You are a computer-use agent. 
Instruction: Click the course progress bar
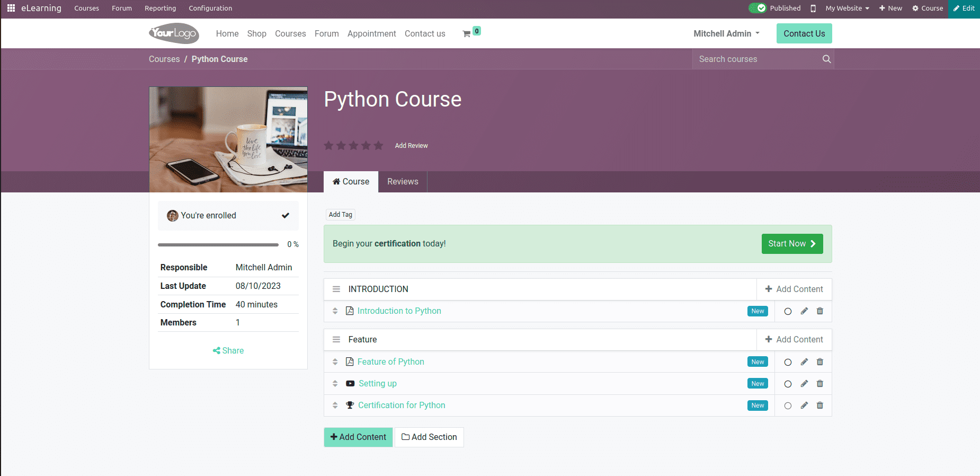(x=218, y=245)
